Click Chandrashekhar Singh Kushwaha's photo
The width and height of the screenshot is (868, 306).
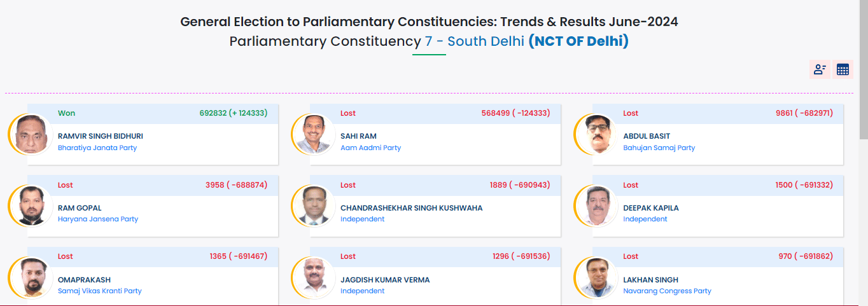pyautogui.click(x=314, y=206)
